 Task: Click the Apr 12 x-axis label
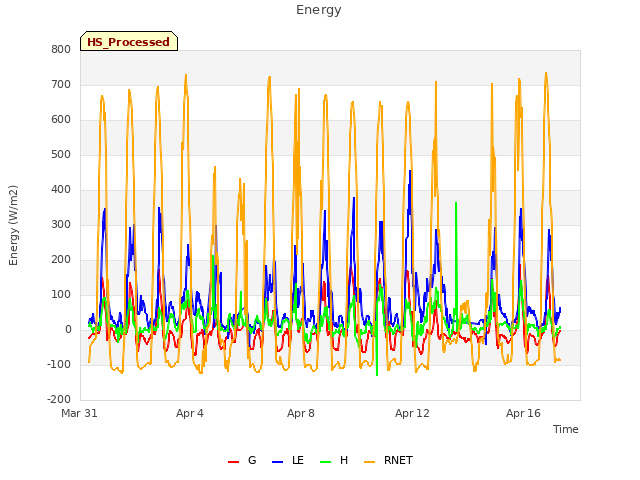point(412,413)
